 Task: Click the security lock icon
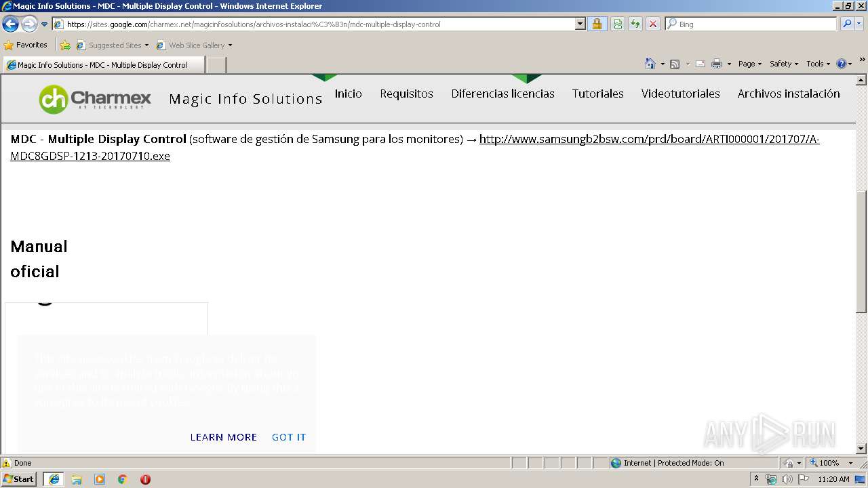point(597,24)
